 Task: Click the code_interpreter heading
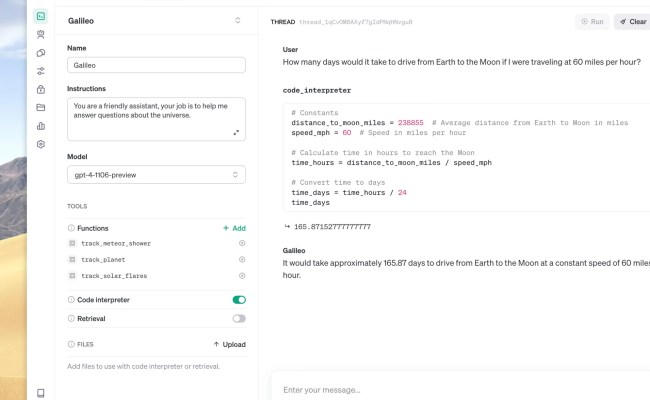click(317, 90)
